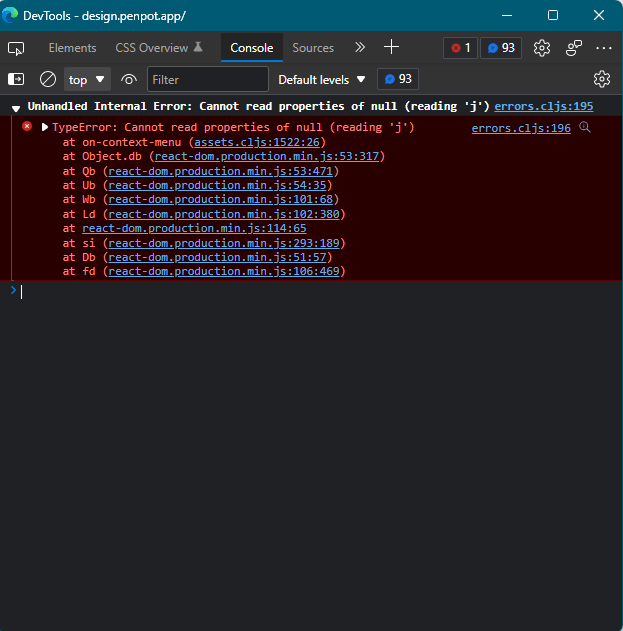
Task: Open the errors.cljs:195 source link
Action: tap(543, 106)
